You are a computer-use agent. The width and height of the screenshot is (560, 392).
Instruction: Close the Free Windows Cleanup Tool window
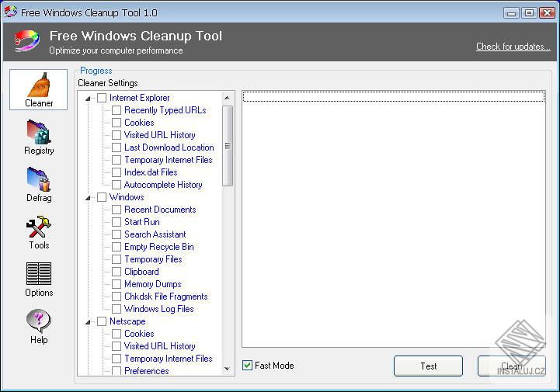(x=547, y=13)
